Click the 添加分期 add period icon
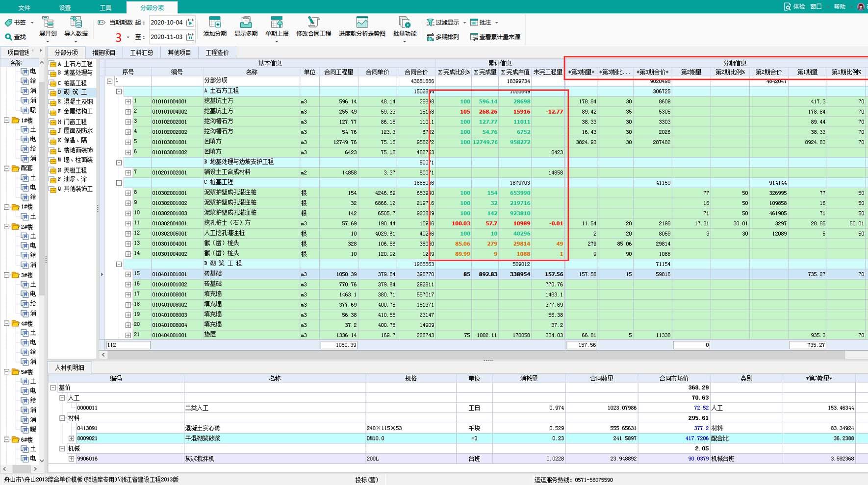868x485 pixels. 215,22
